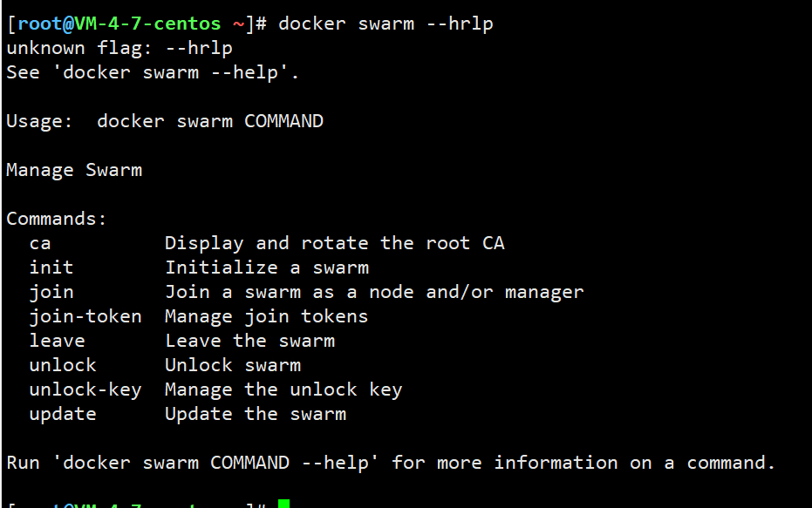Click the 'Manage Swarm' description line
This screenshot has width=812, height=508.
(x=74, y=170)
